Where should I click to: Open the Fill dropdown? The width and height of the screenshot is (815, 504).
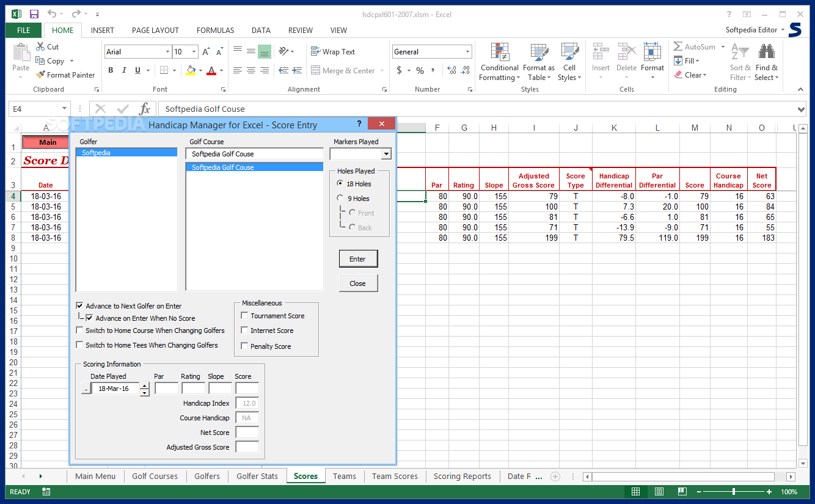click(687, 60)
